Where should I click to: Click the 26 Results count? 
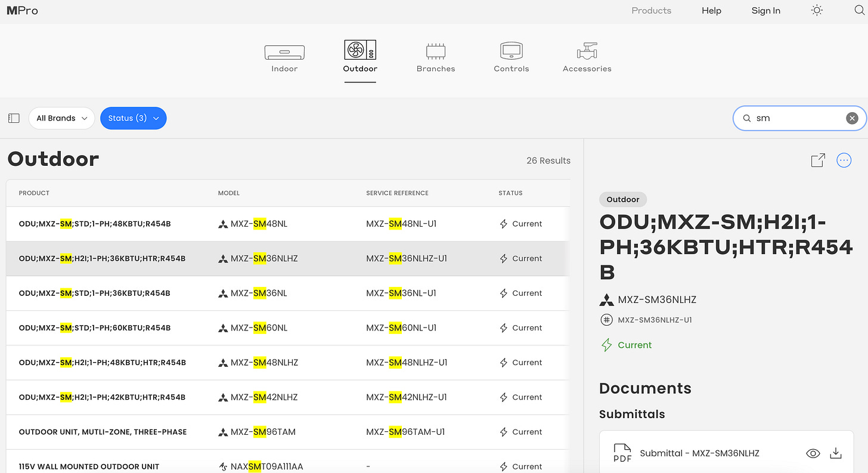[x=548, y=160]
